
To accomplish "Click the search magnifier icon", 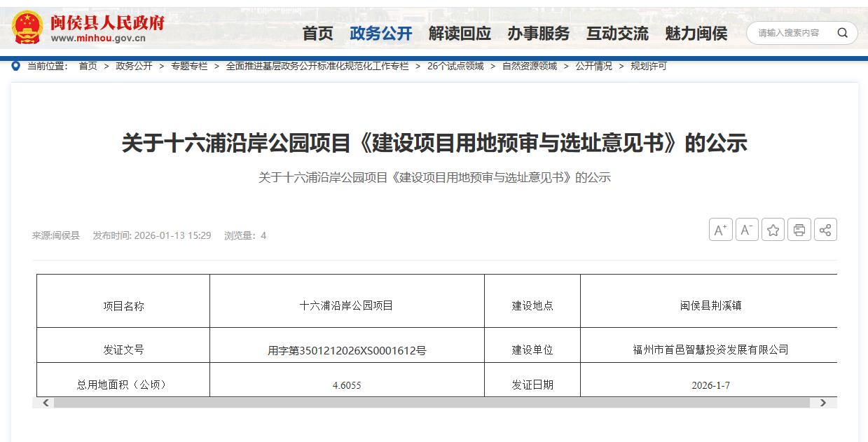I will pos(842,33).
